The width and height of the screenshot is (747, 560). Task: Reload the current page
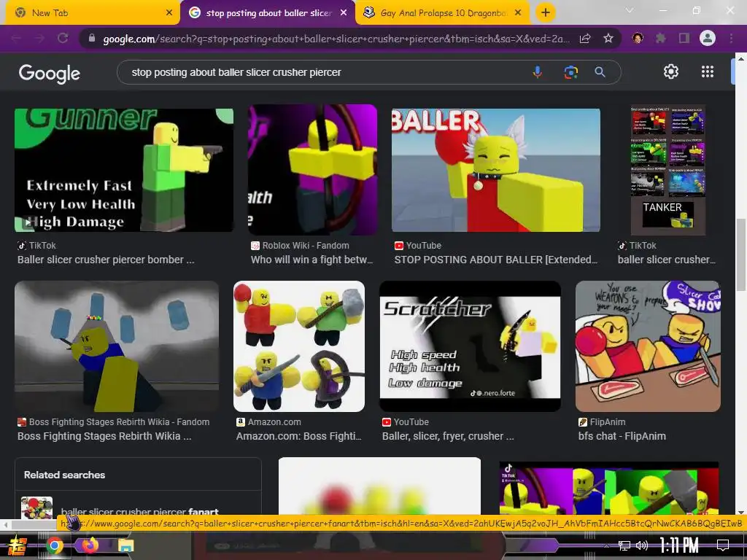point(63,39)
